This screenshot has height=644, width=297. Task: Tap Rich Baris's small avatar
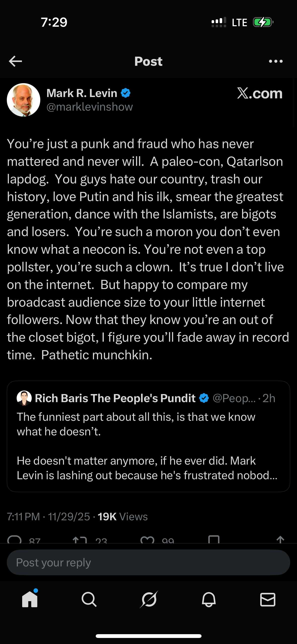(24, 398)
